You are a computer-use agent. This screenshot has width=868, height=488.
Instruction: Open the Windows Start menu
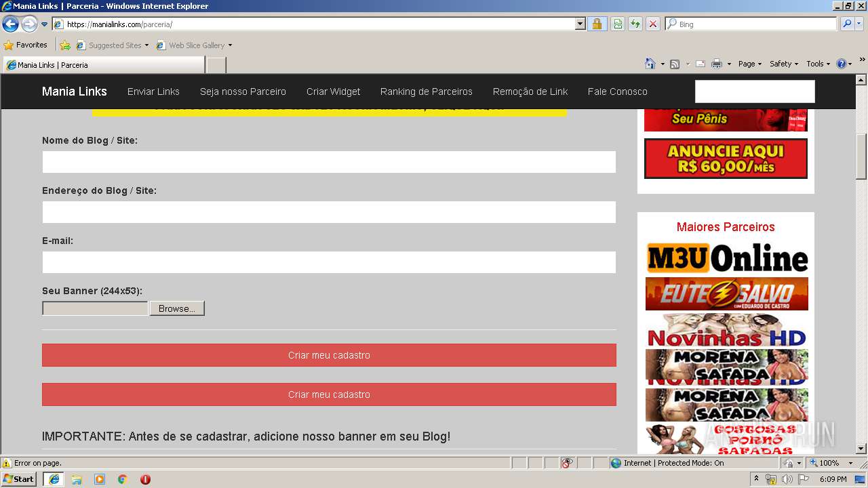click(x=18, y=479)
